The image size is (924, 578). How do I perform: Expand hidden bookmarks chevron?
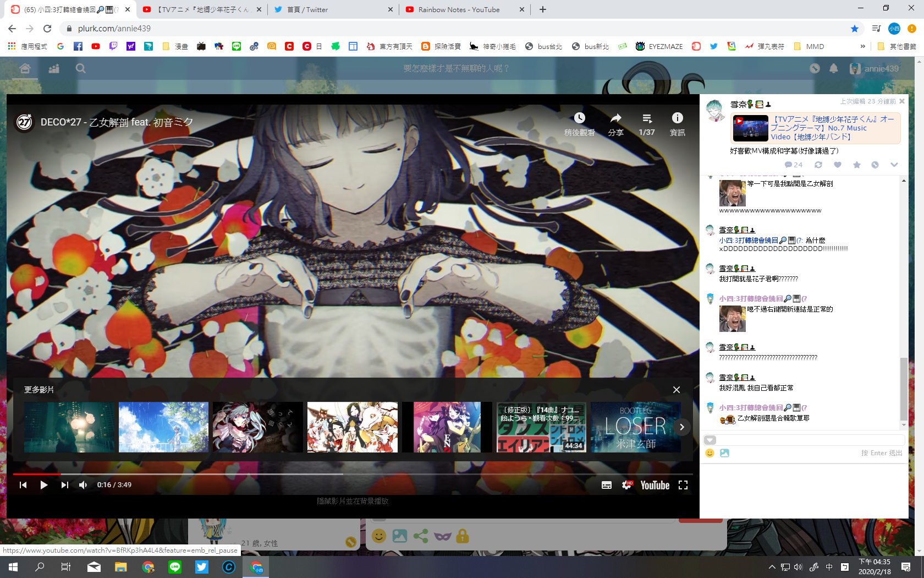point(862,47)
